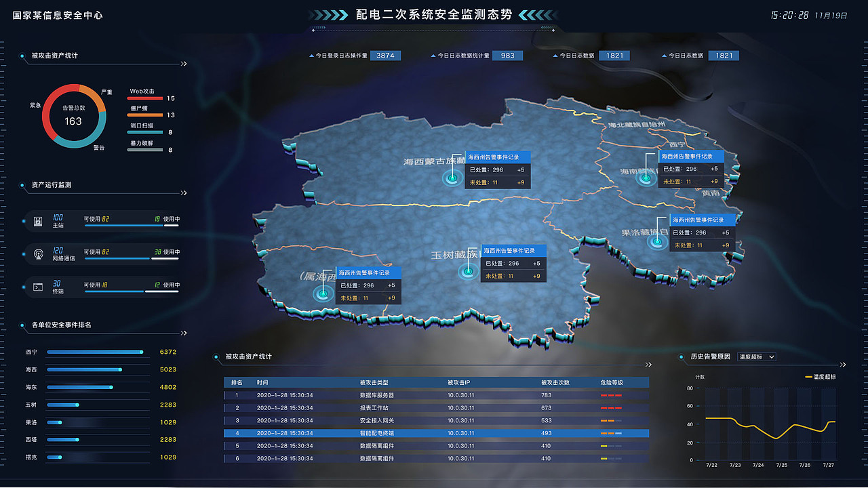Expand the 各单位安全事件排名 panel arrows
Screen dimensions: 868x488
coord(184,333)
